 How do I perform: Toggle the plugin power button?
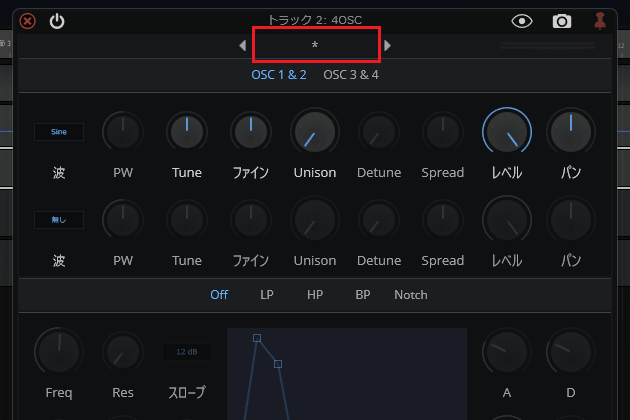(57, 20)
